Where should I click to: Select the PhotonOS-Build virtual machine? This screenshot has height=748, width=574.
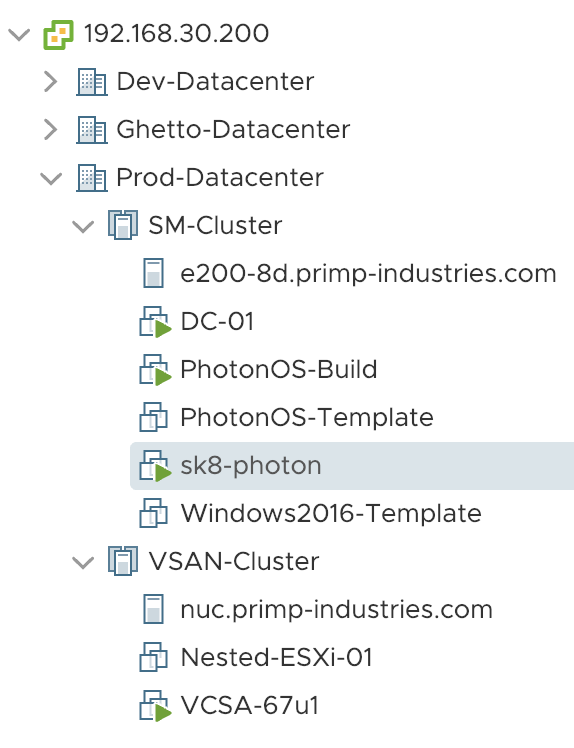(279, 369)
